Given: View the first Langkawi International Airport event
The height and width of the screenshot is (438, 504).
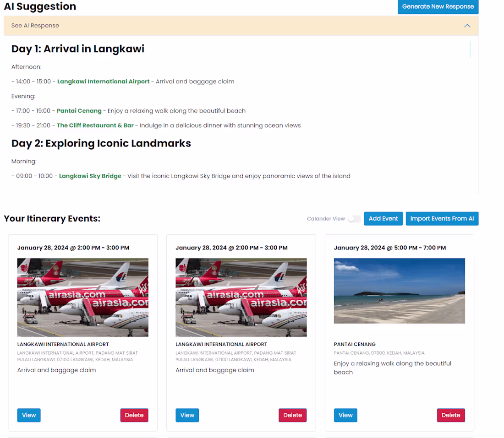Looking at the screenshot, I should coord(28,415).
